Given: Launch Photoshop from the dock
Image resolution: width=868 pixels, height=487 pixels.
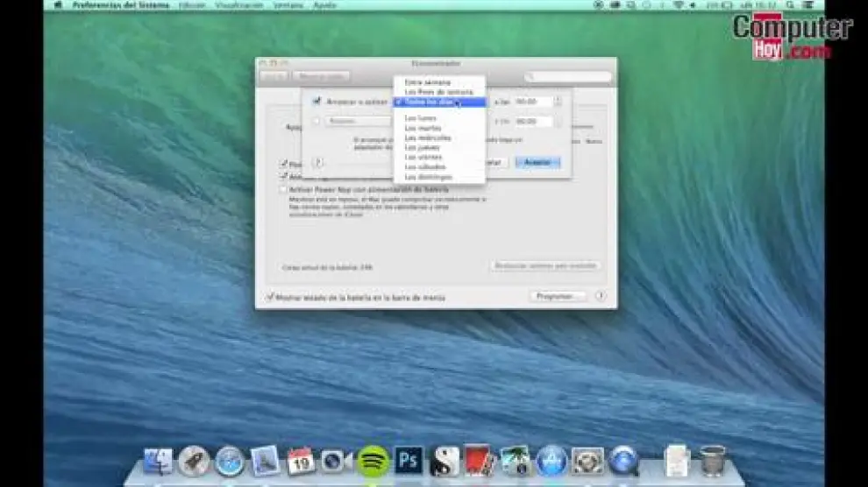Looking at the screenshot, I should click(409, 461).
